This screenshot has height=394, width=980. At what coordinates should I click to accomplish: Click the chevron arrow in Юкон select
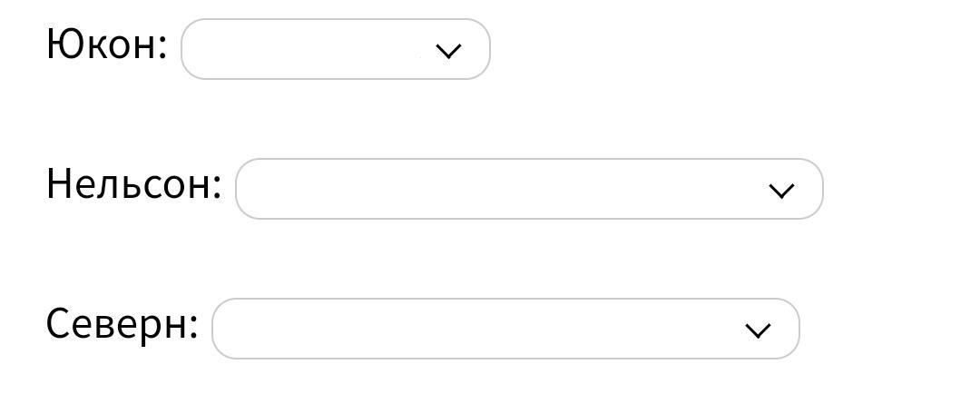point(448,51)
